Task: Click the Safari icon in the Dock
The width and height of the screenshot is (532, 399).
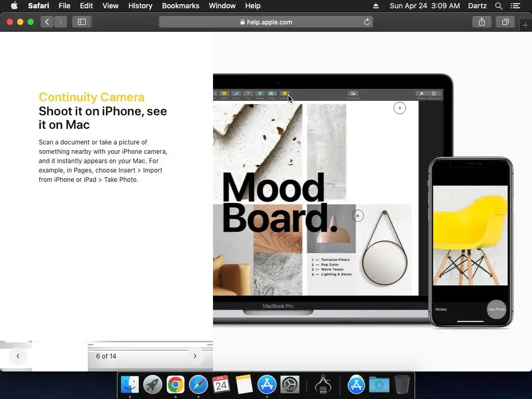Action: coord(198,385)
